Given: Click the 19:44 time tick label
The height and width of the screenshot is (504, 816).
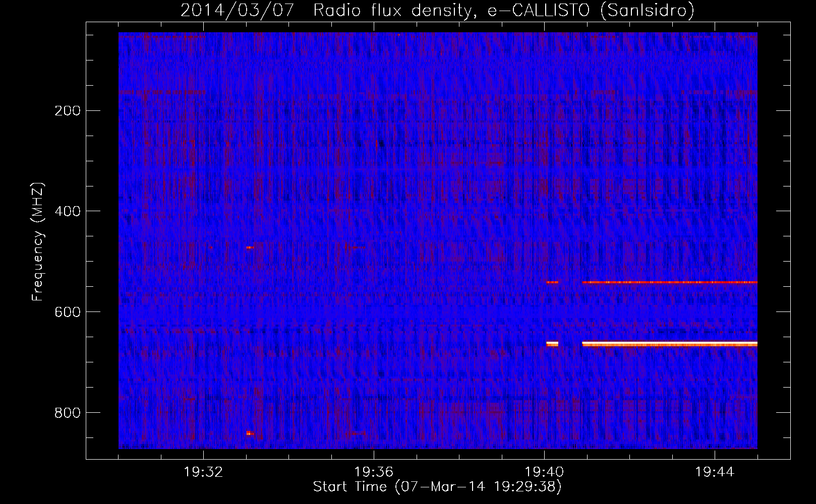Looking at the screenshot, I should (715, 472).
